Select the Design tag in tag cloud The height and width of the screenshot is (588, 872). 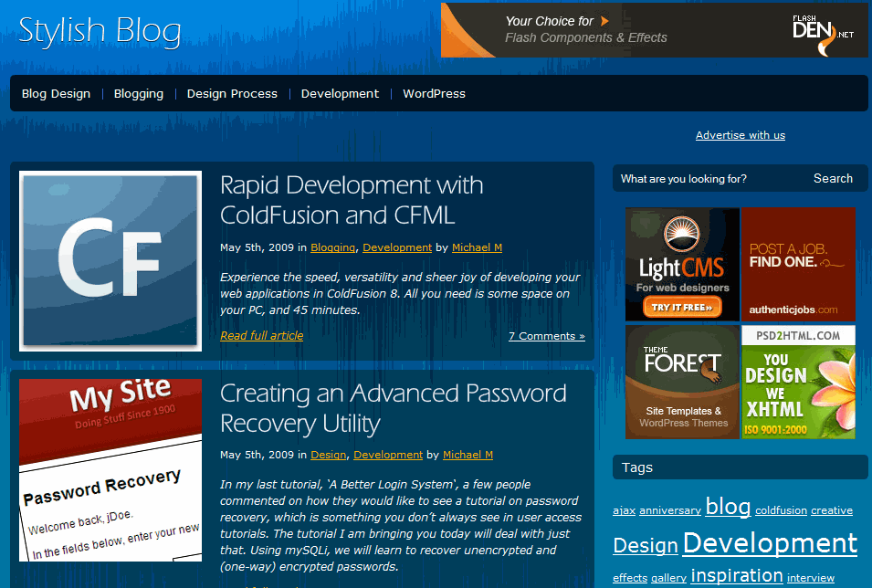pyautogui.click(x=646, y=545)
